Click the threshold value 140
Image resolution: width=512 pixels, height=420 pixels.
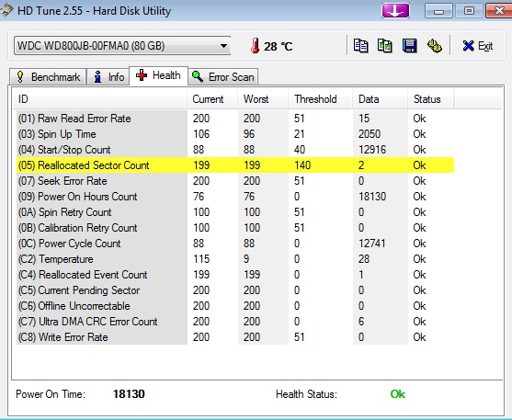[x=302, y=165]
